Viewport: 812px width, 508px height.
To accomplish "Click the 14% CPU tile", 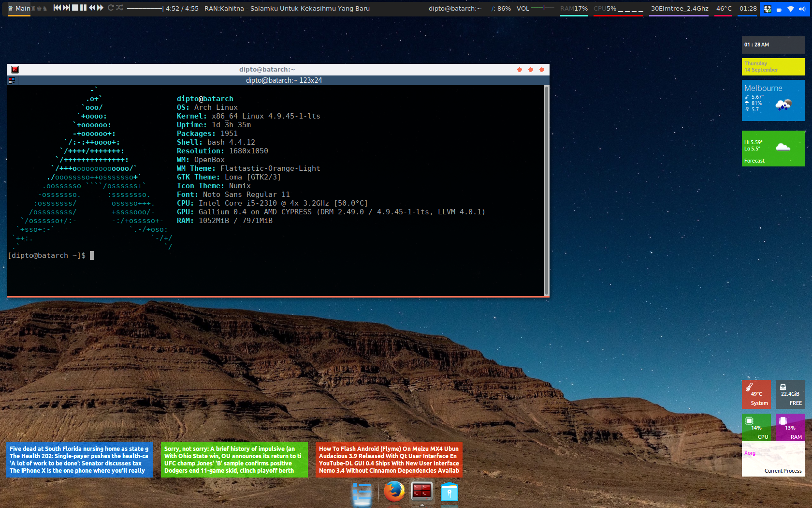I will click(756, 428).
